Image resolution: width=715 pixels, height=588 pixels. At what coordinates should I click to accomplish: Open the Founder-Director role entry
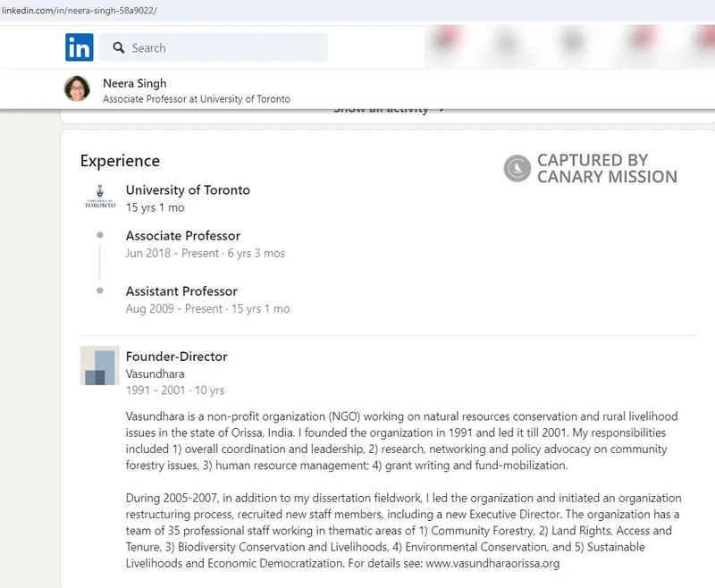176,357
